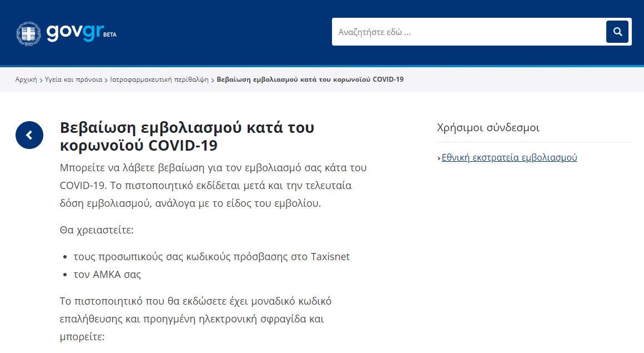Click the Χρήσιμοι σύνδεσμοι heading
Screen dimensions: 644x353
click(489, 127)
